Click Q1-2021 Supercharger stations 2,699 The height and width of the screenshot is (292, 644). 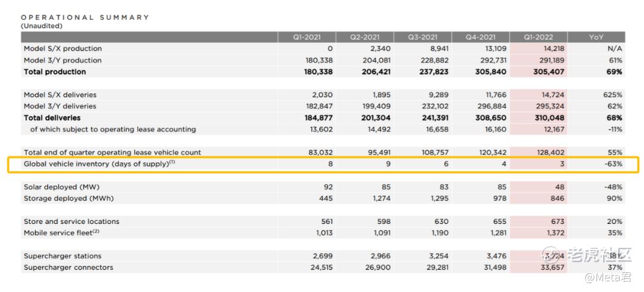[x=323, y=256]
